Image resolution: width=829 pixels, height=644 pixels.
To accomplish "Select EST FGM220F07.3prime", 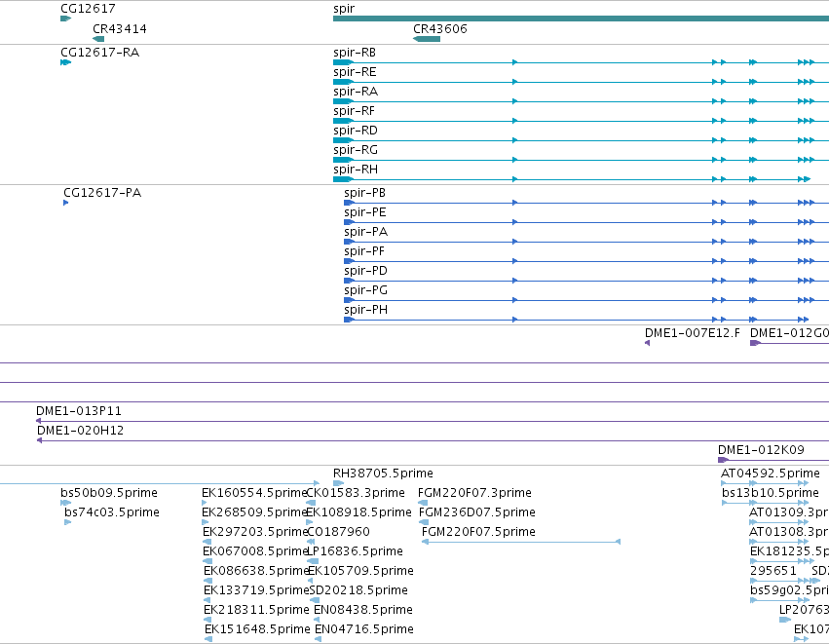I will point(474,493).
